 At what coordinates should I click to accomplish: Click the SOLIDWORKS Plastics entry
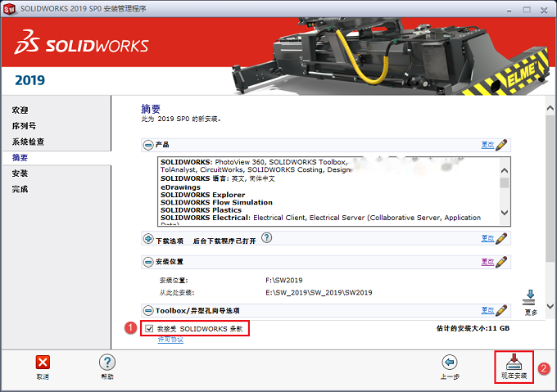tap(201, 210)
